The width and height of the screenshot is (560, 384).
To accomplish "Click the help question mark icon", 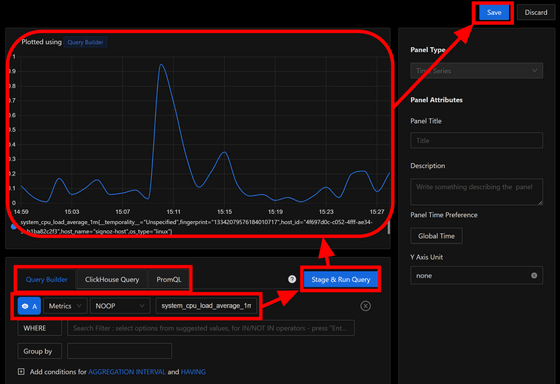I will 292,279.
